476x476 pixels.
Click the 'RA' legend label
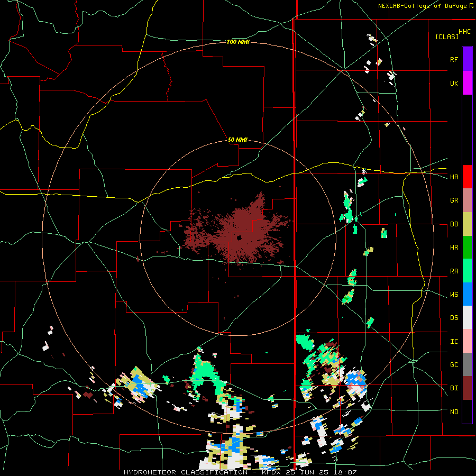454,271
